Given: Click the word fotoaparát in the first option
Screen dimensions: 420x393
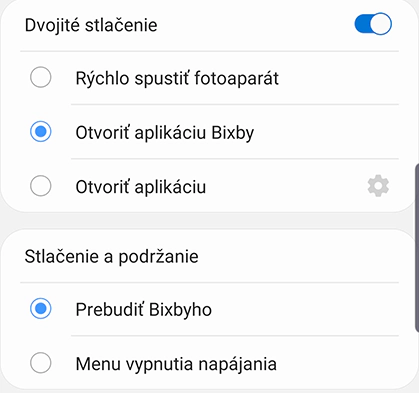Looking at the screenshot, I should [236, 79].
